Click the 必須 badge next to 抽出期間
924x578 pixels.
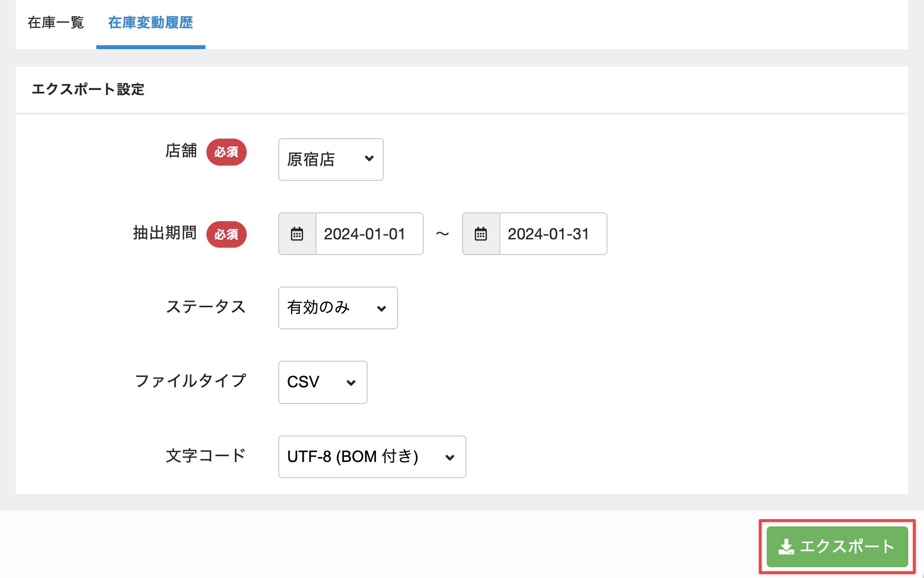[226, 234]
